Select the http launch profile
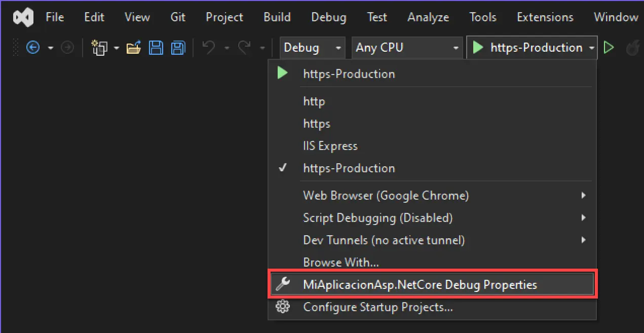Viewport: 644px width, 333px height. [x=314, y=101]
